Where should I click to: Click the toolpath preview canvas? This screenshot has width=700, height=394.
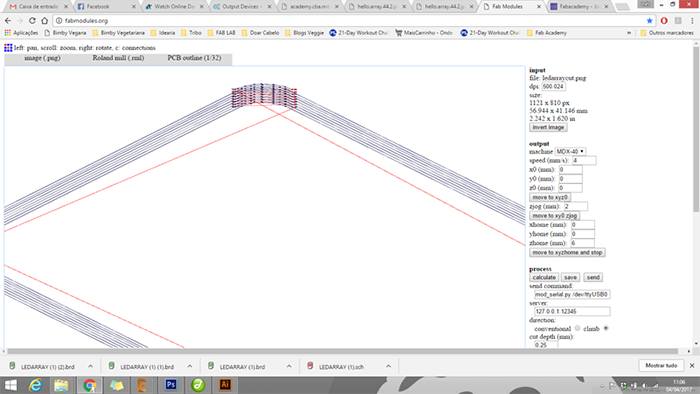pyautogui.click(x=265, y=207)
